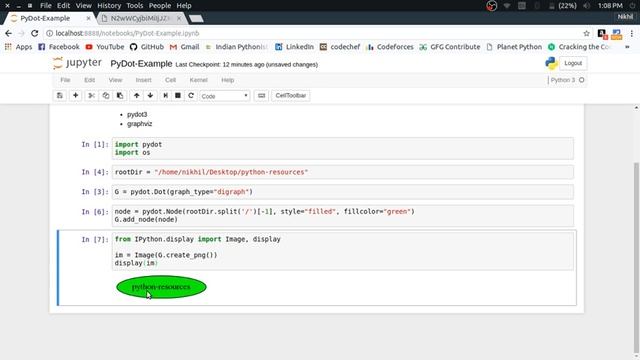Open the Apps bookmarks shortcut
This screenshot has width=640, height=360.
click(18, 47)
